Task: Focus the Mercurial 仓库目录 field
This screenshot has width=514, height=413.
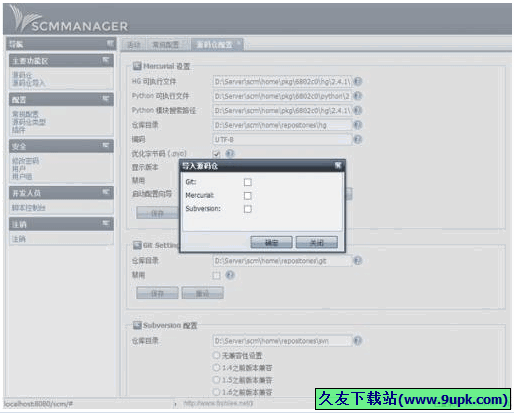Action: pyautogui.click(x=282, y=125)
